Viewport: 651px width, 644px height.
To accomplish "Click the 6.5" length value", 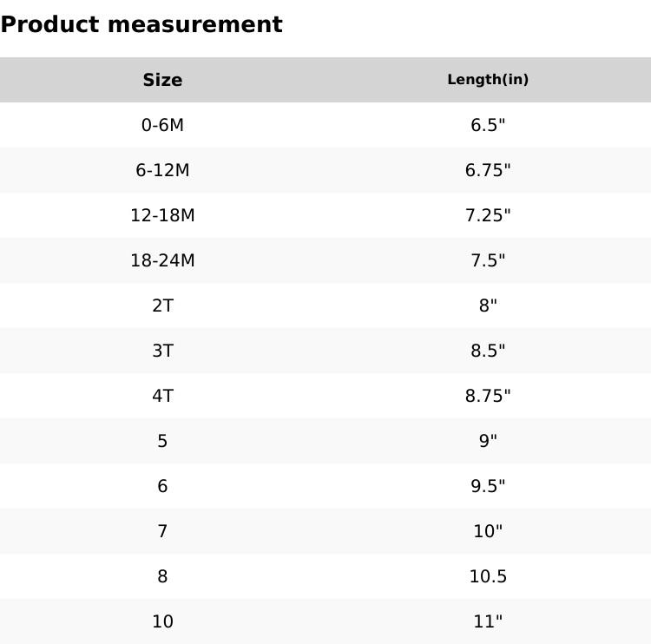I will click(x=488, y=125).
